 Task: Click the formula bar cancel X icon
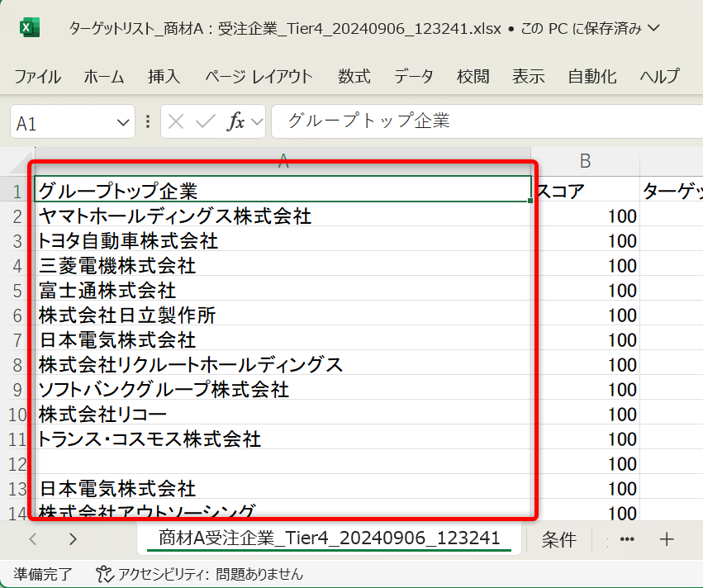pos(175,122)
